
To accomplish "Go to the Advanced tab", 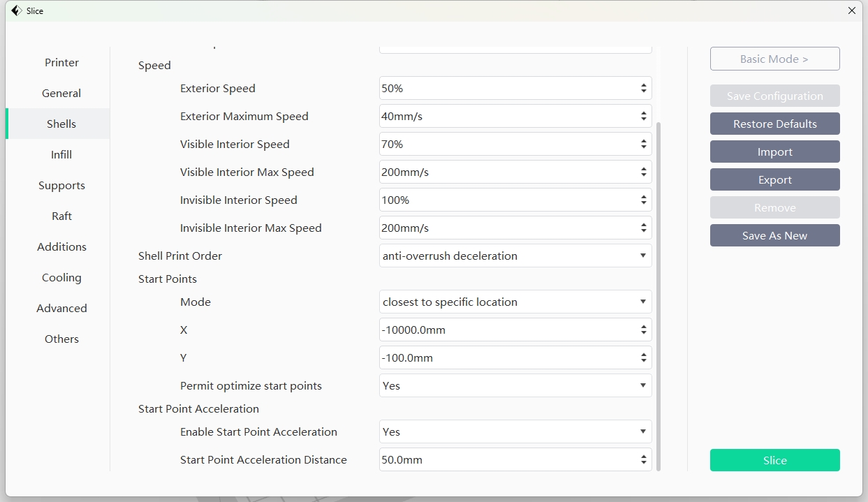I will [61, 308].
